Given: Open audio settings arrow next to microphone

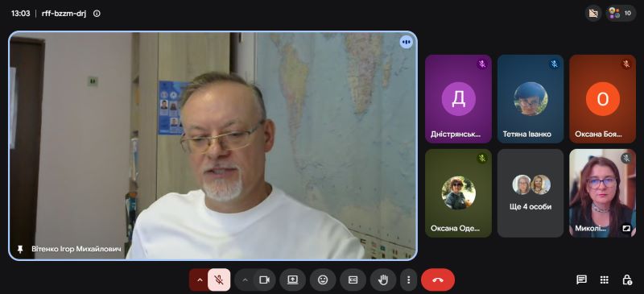Looking at the screenshot, I should point(200,280).
